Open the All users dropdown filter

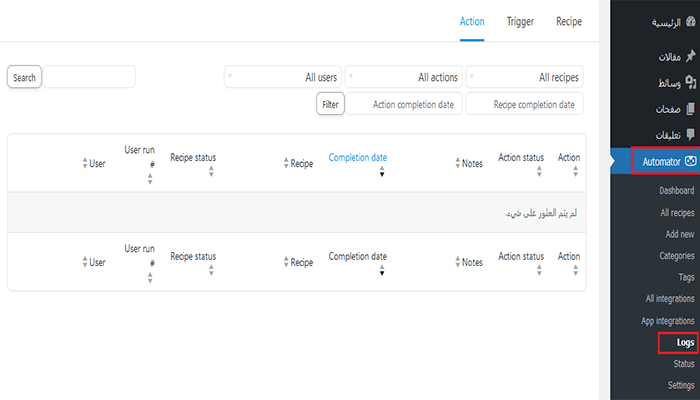click(x=283, y=77)
